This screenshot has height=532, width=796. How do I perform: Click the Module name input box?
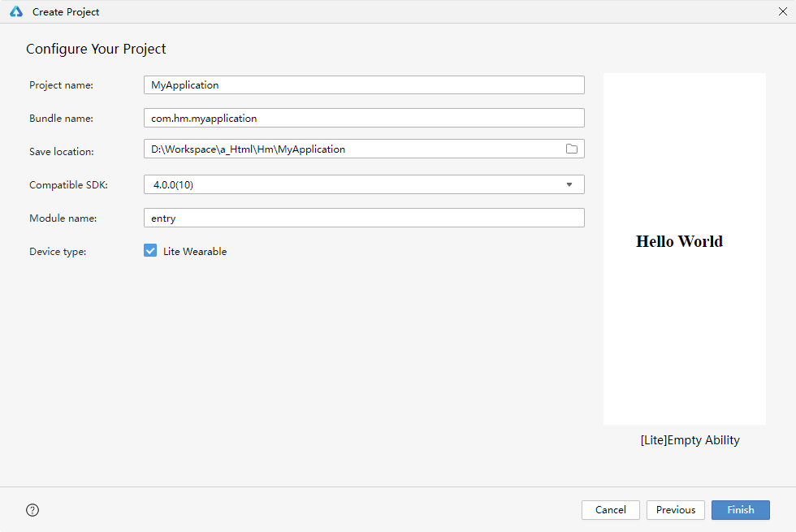click(x=363, y=218)
